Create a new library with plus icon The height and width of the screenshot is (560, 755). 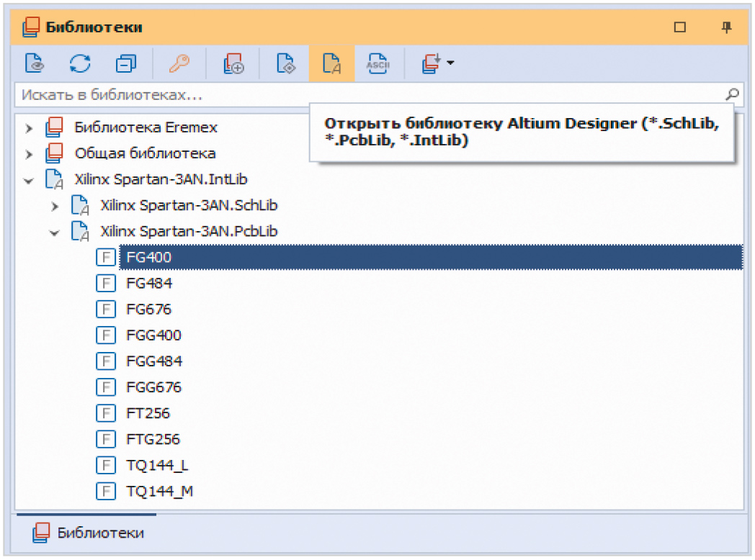(233, 63)
